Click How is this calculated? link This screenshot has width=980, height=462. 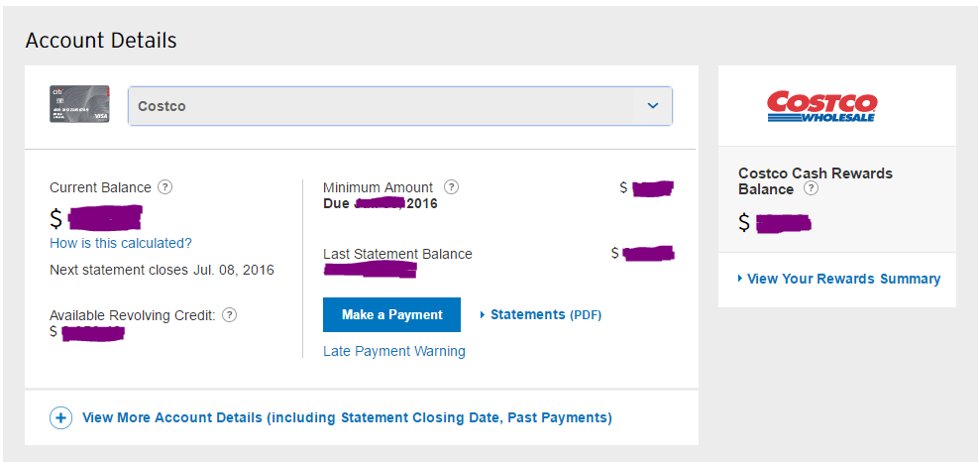[x=121, y=243]
